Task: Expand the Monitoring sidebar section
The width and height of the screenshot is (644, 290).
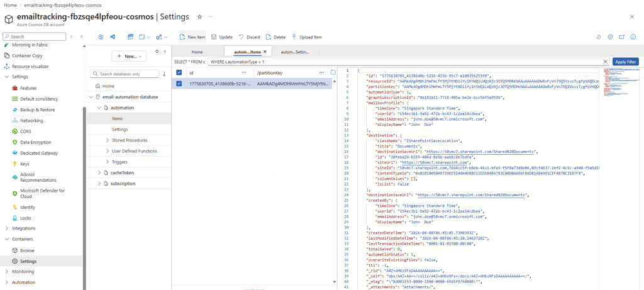Action: point(6,272)
